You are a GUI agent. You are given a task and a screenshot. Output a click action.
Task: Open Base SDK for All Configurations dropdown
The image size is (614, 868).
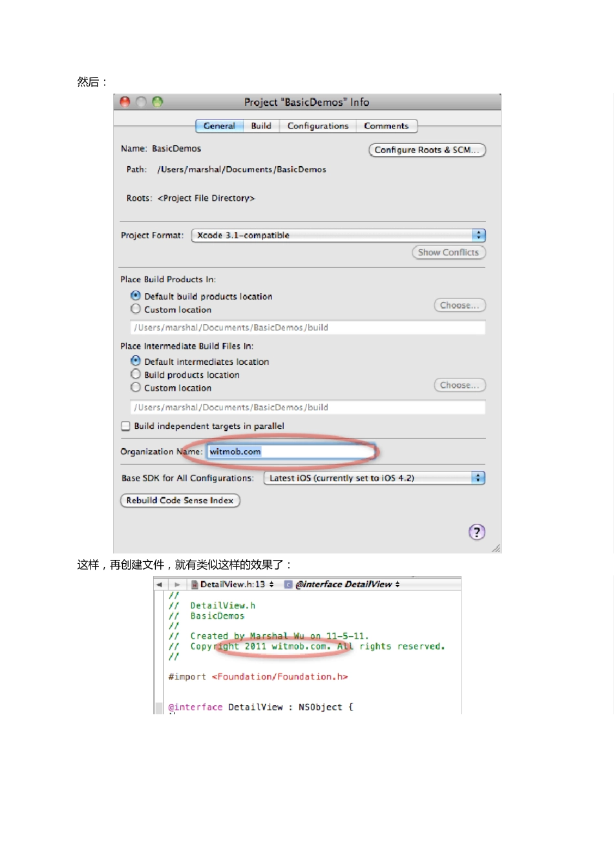[374, 478]
